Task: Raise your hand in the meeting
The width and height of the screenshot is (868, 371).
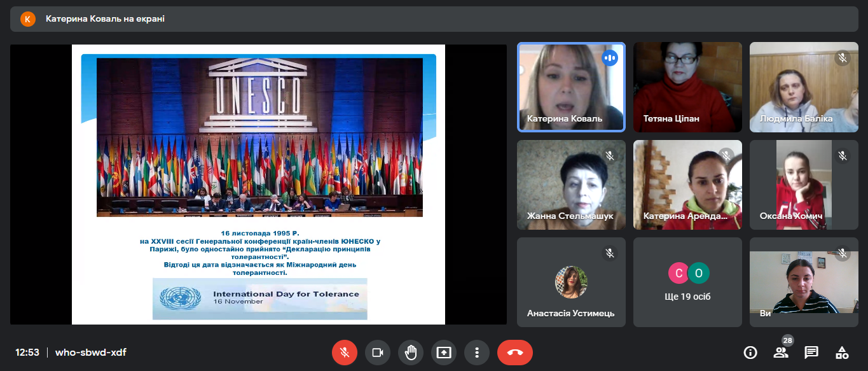Action: pyautogui.click(x=411, y=352)
